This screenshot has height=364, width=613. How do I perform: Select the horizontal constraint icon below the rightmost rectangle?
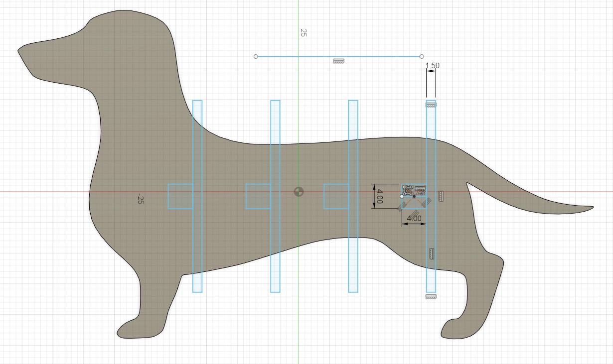pos(431,297)
